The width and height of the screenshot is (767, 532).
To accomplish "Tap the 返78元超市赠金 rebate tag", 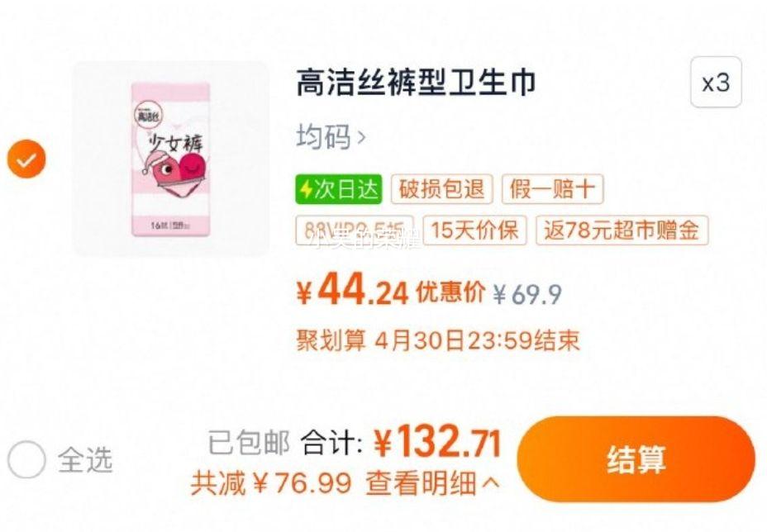I will 622,230.
